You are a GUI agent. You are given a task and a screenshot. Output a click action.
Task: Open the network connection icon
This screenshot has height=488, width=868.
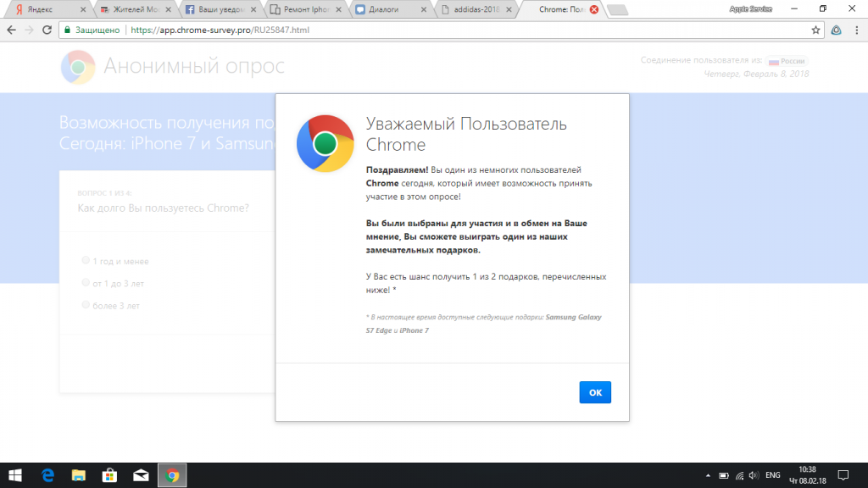point(739,475)
